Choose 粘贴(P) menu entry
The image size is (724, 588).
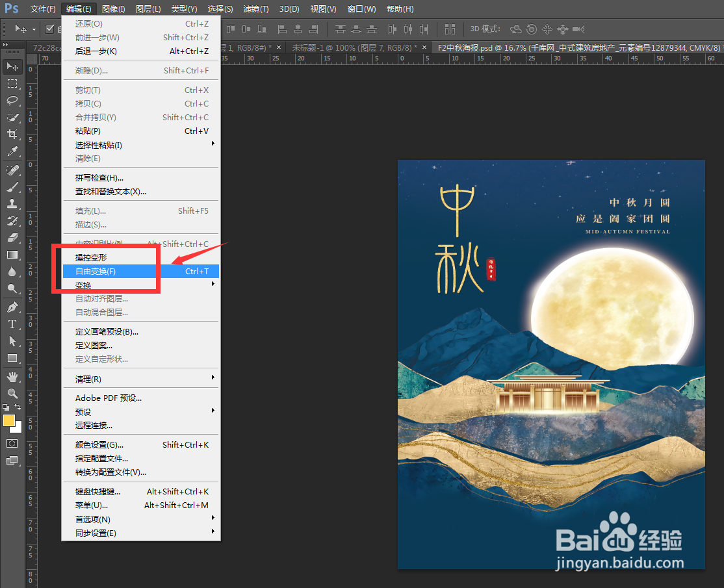coord(141,131)
